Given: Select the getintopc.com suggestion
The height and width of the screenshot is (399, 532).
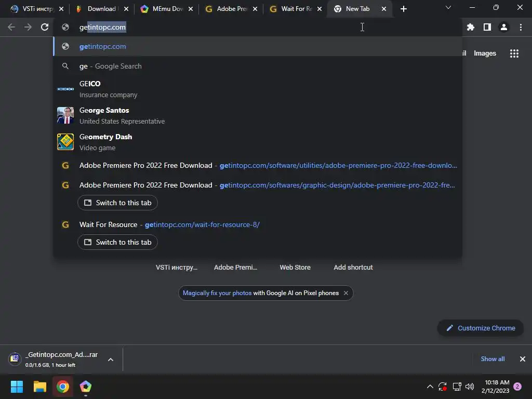Looking at the screenshot, I should (x=258, y=46).
